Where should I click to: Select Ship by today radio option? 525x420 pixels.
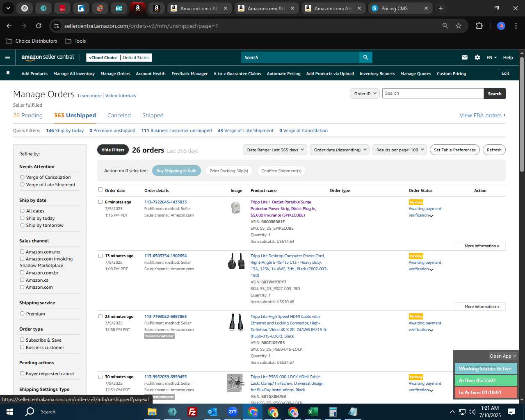point(22,218)
